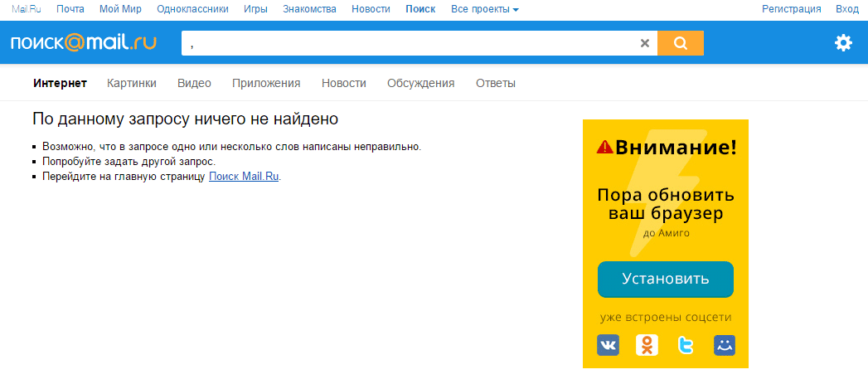Click the Вход login link
Viewport: 868px width, 384px height.
847,9
